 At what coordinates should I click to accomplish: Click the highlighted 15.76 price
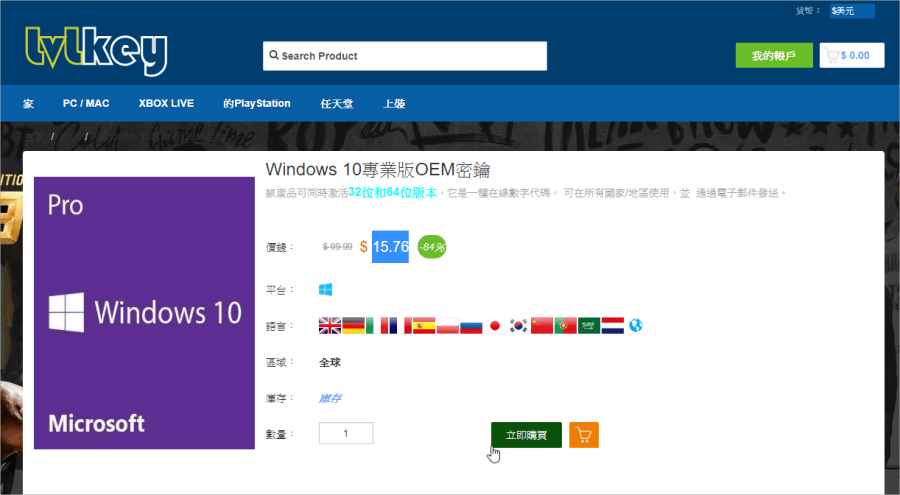click(390, 247)
